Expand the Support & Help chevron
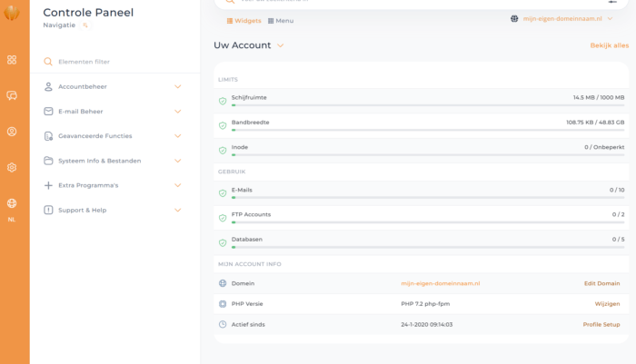Viewport: 636px width, 364px height. click(178, 210)
